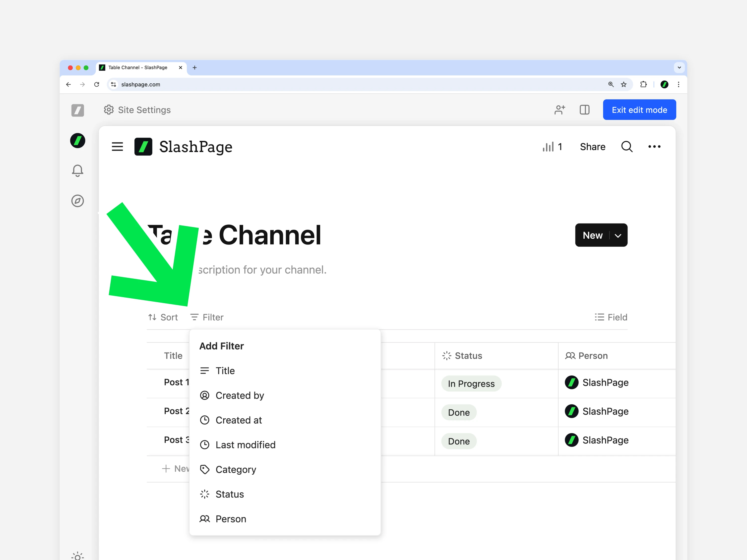Viewport: 747px width, 560px height.
Task: Toggle the split panel layout icon
Action: [585, 110]
